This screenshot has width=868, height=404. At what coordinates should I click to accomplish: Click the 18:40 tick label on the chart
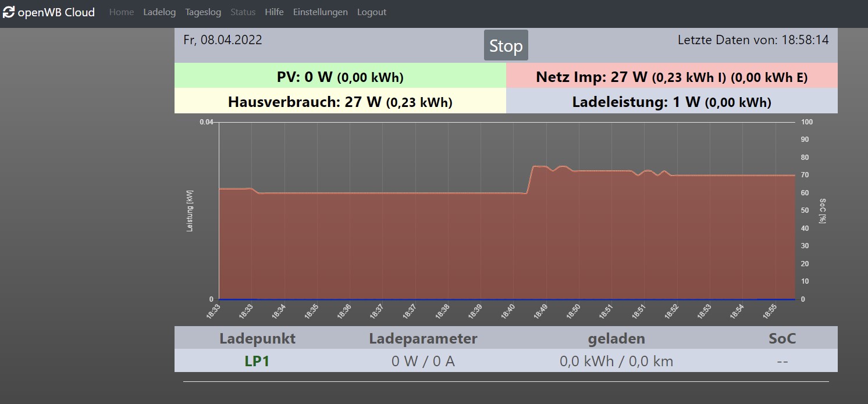pos(508,312)
